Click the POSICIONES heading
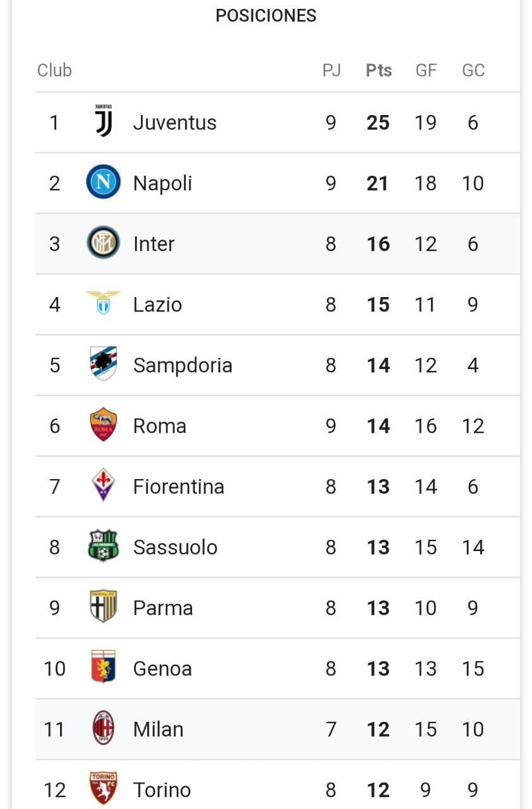The height and width of the screenshot is (809, 532). (x=266, y=16)
